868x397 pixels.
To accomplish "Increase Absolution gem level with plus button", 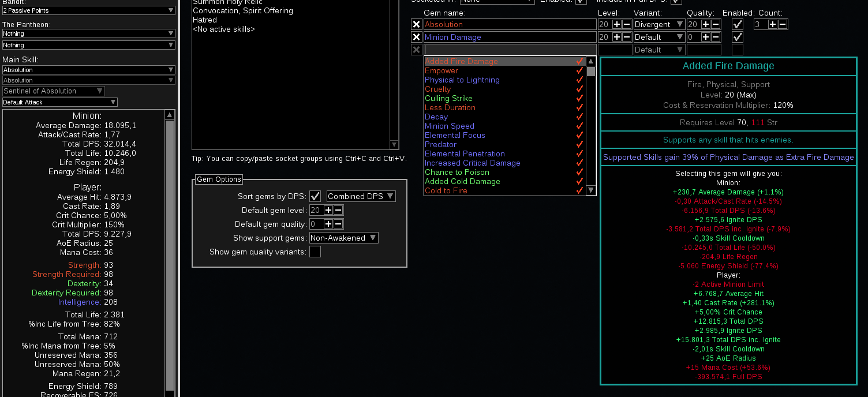I will click(617, 24).
